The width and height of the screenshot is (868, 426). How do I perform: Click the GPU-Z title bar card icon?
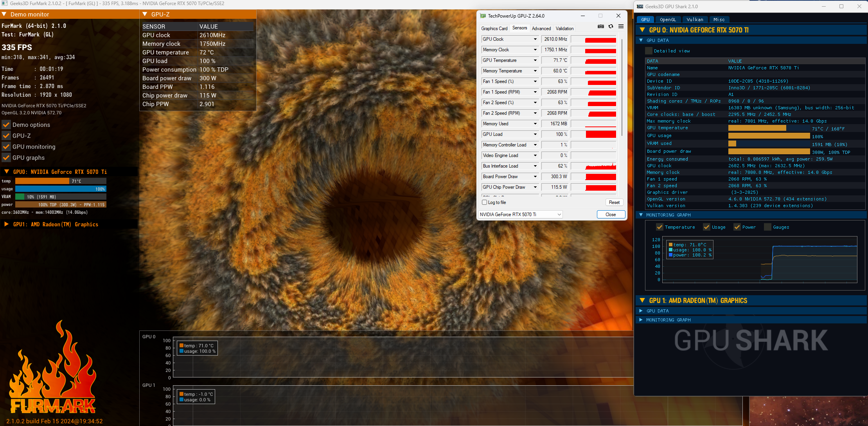(x=483, y=16)
